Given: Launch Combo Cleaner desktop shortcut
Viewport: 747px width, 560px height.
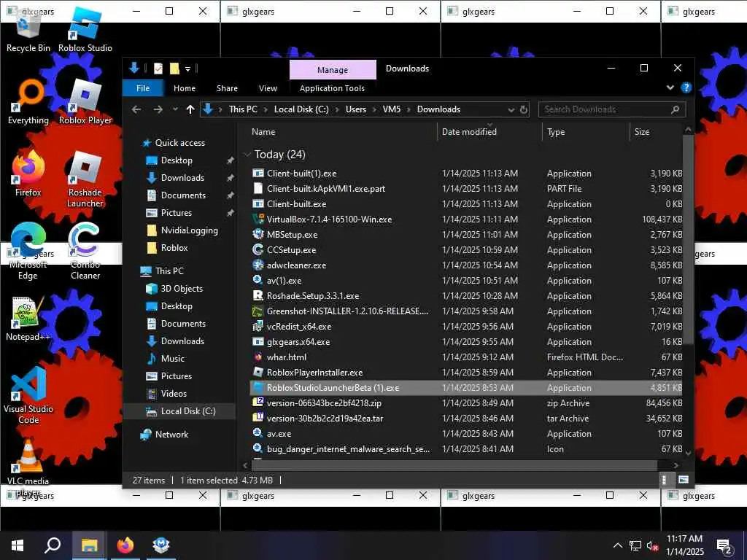Looking at the screenshot, I should click(85, 252).
